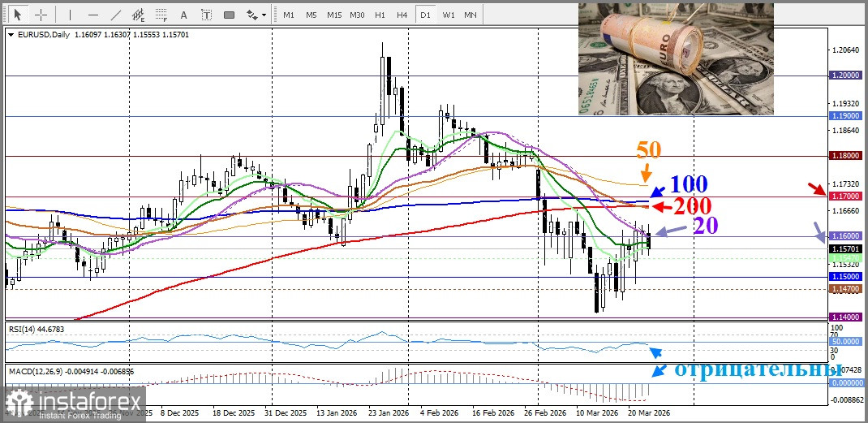
Task: Click the RSI 50.0000 level label
Action: tap(846, 342)
